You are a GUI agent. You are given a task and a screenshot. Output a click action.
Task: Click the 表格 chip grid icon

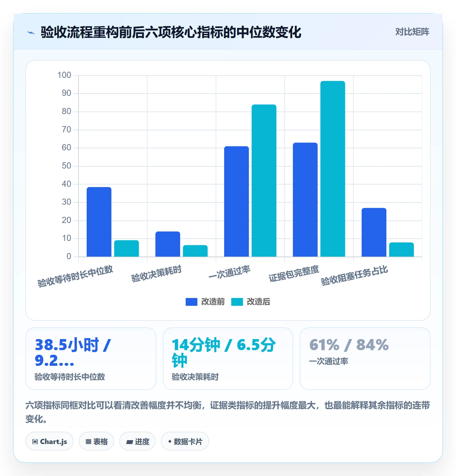(88, 442)
